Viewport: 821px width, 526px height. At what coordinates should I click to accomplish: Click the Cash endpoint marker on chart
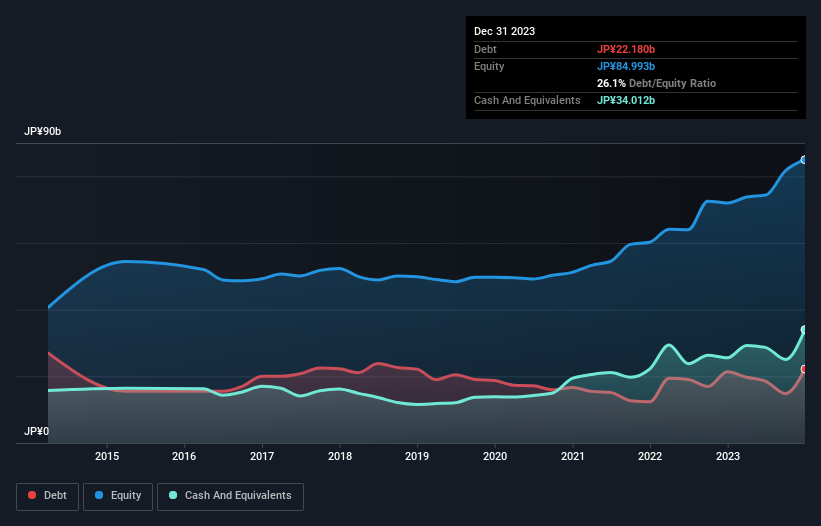pyautogui.click(x=804, y=330)
